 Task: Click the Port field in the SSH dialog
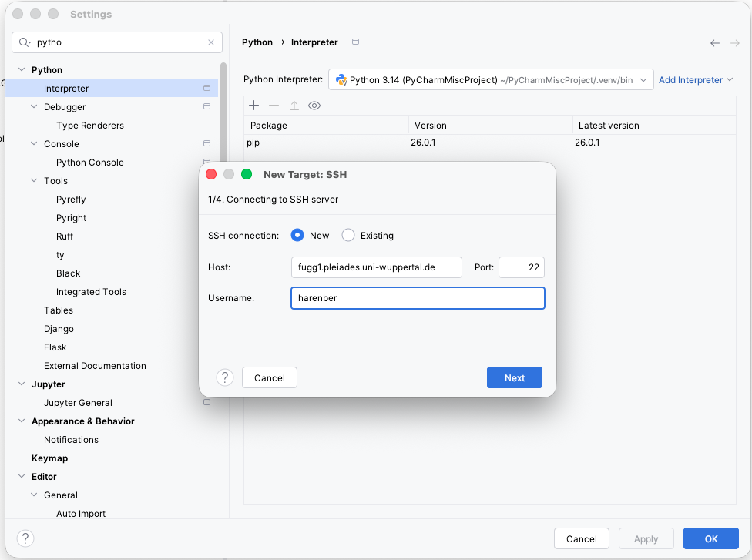(x=521, y=267)
